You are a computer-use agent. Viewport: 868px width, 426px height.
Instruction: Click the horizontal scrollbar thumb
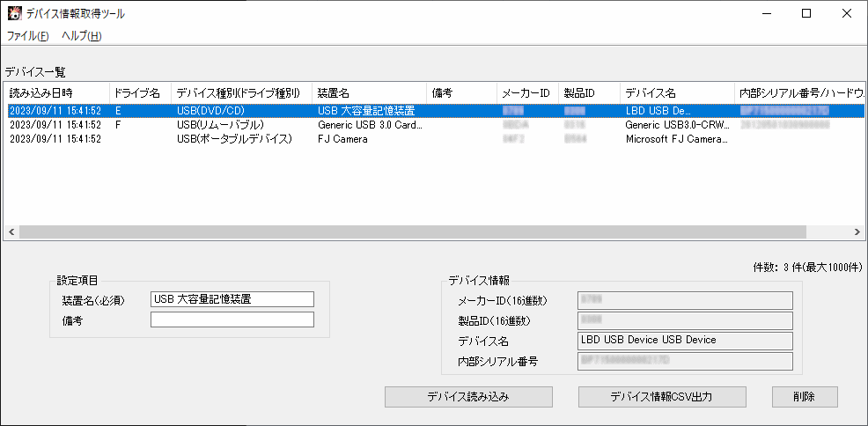coord(412,231)
